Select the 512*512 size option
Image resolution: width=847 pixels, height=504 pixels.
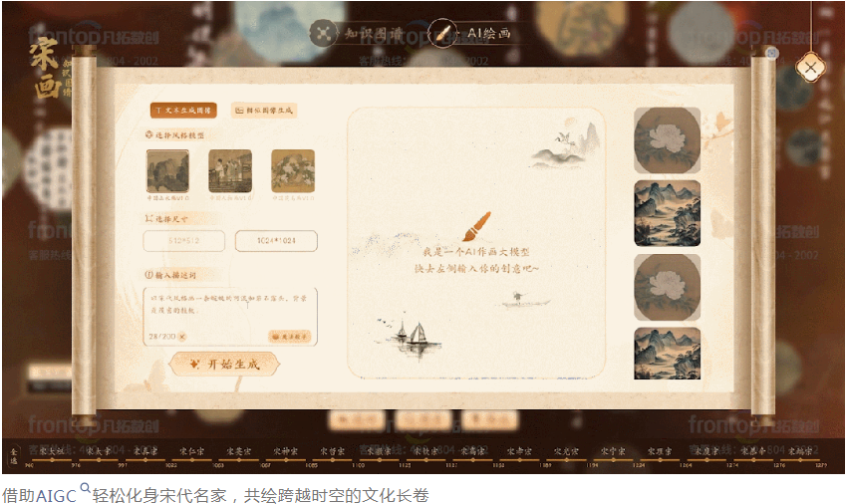[x=183, y=241]
